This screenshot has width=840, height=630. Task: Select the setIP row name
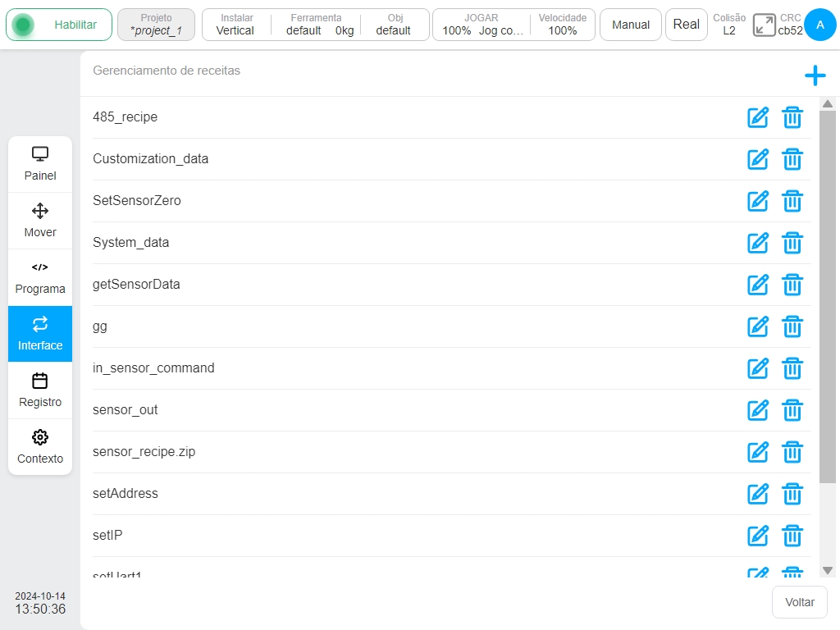107,535
